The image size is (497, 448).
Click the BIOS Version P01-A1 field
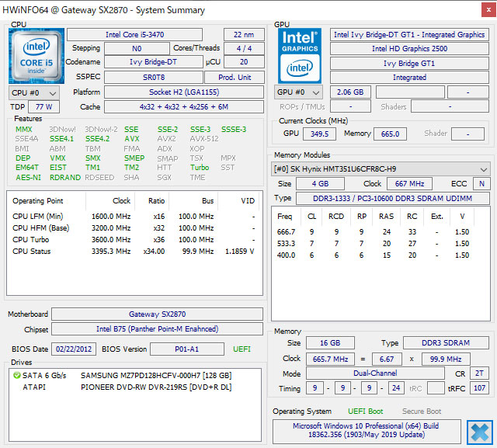(x=187, y=349)
